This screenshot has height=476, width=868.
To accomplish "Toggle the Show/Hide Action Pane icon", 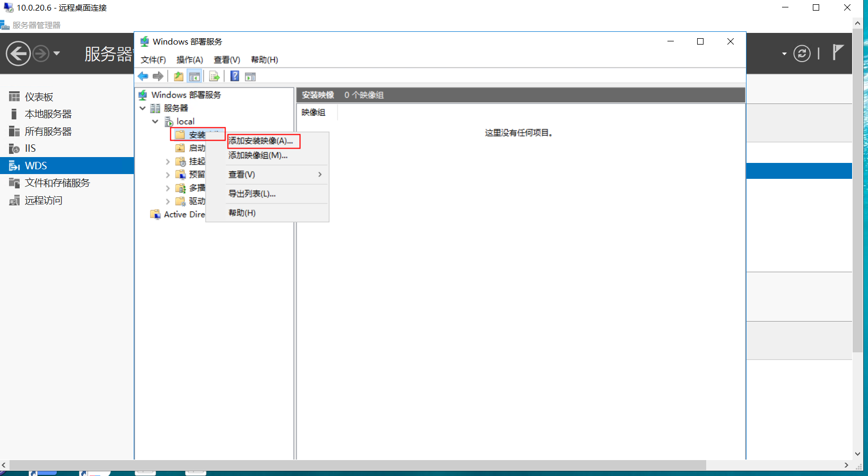I will (250, 76).
